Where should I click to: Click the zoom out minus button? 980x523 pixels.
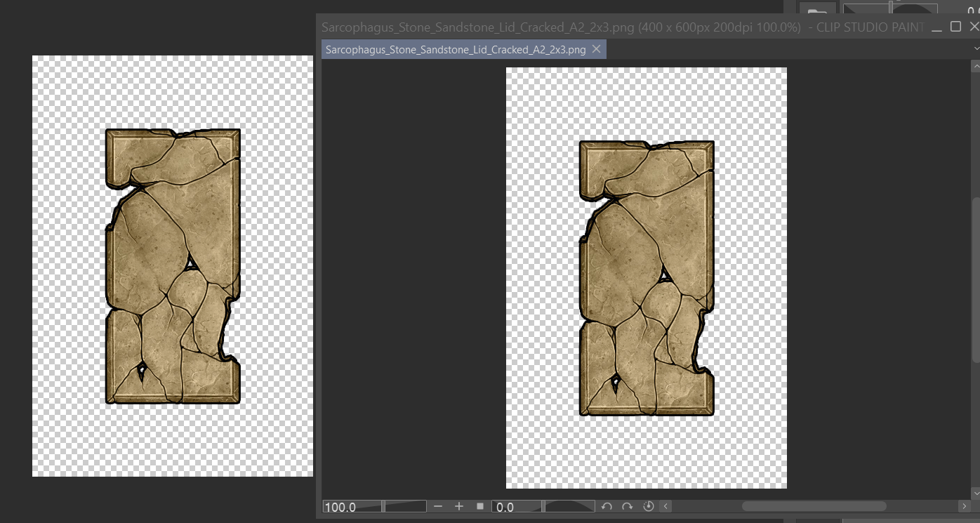438,506
